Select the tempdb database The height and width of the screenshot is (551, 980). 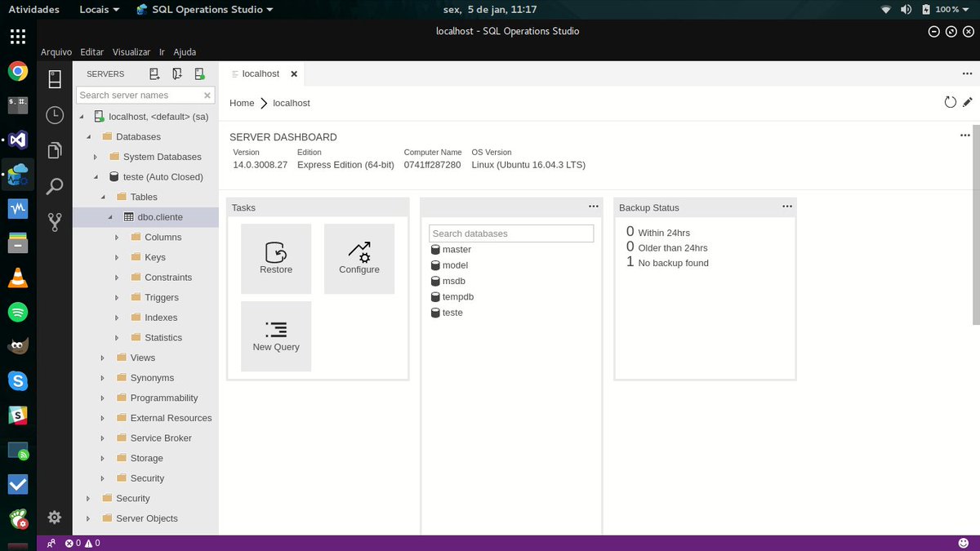coord(452,297)
